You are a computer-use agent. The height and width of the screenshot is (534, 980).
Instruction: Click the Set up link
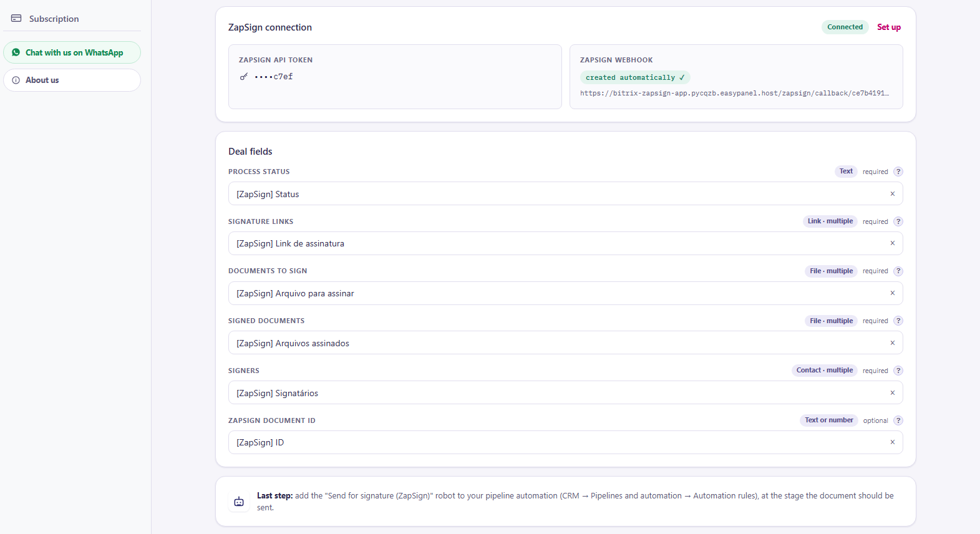pyautogui.click(x=889, y=27)
